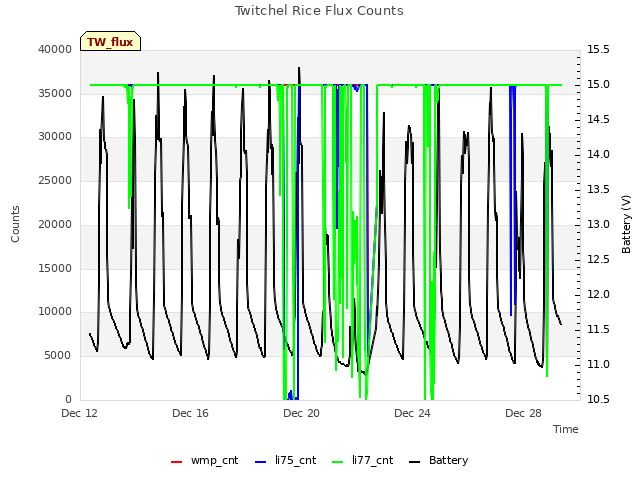Click the black Battery legend swatch

tap(414, 462)
